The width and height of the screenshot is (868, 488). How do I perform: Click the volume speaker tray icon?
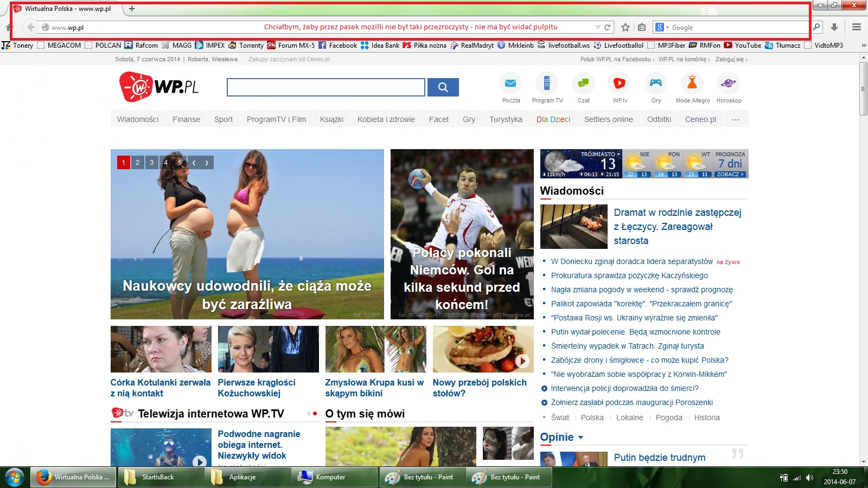click(x=809, y=478)
